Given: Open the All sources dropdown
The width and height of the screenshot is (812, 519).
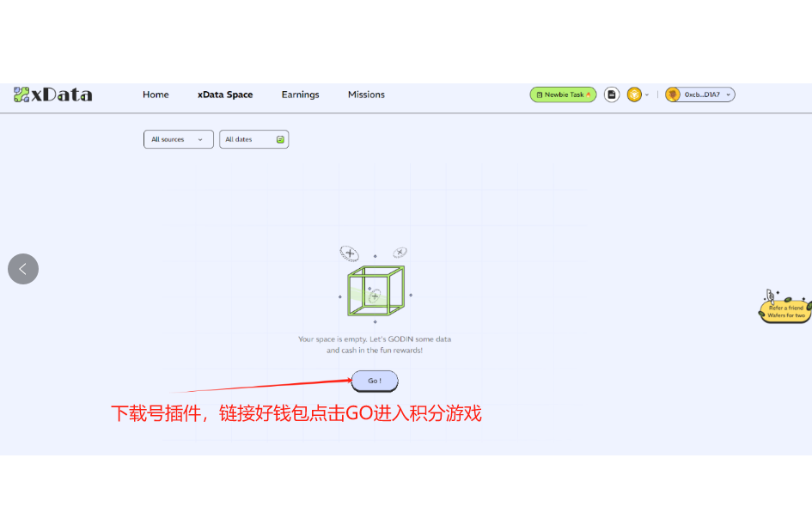Looking at the screenshot, I should [178, 139].
